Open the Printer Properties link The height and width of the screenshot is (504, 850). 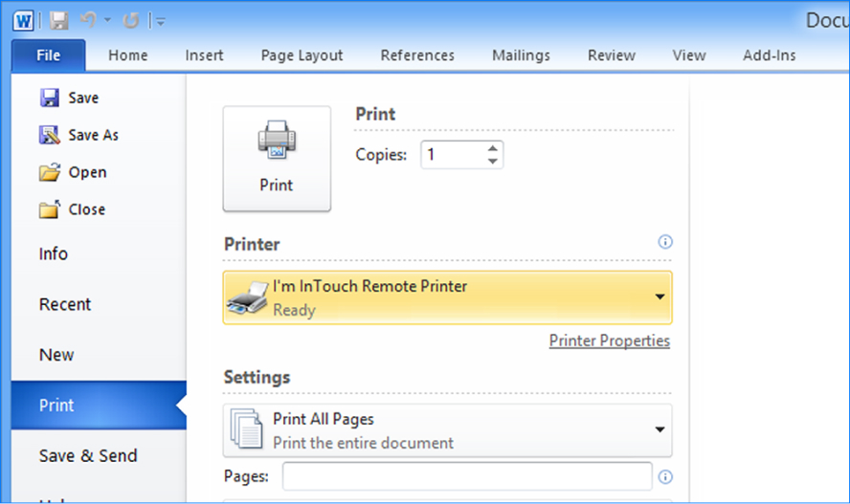click(x=609, y=340)
